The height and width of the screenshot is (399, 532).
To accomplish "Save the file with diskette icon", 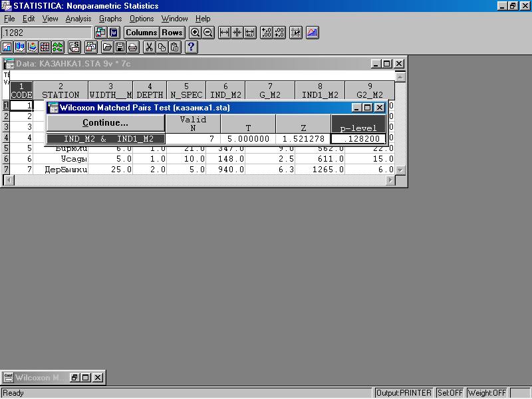I will [x=120, y=47].
